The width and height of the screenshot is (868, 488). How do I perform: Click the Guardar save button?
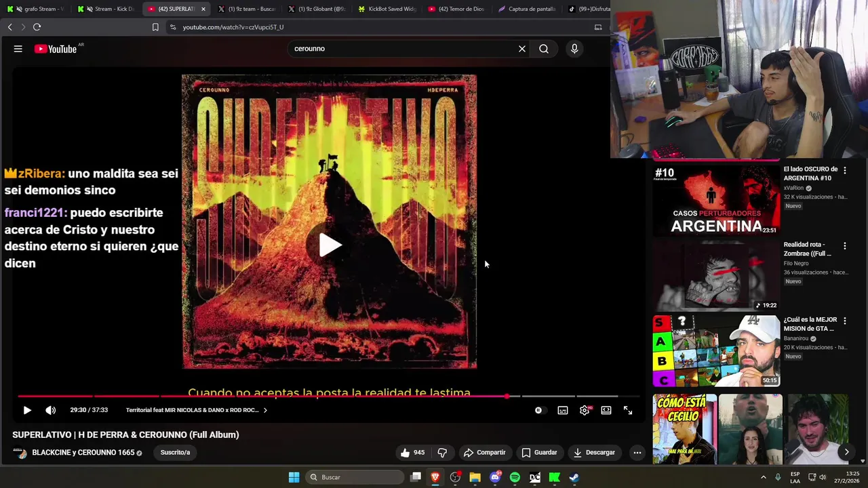coord(539,452)
